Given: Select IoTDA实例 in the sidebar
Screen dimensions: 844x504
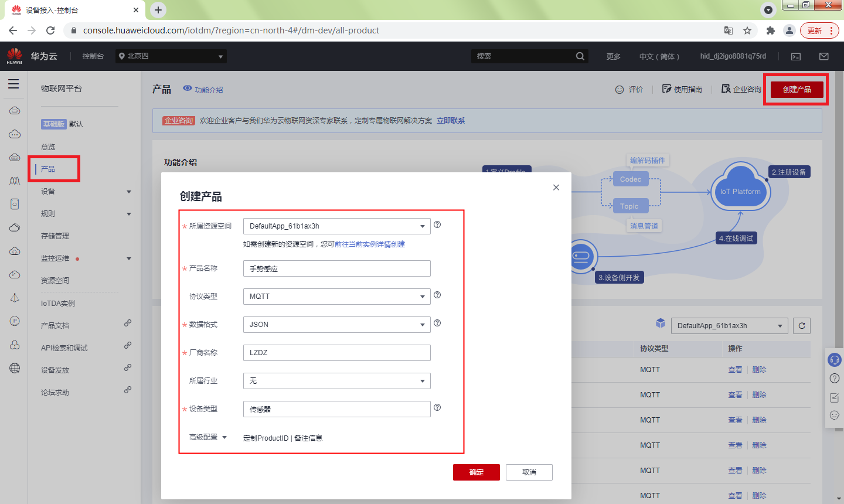Looking at the screenshot, I should (58, 304).
